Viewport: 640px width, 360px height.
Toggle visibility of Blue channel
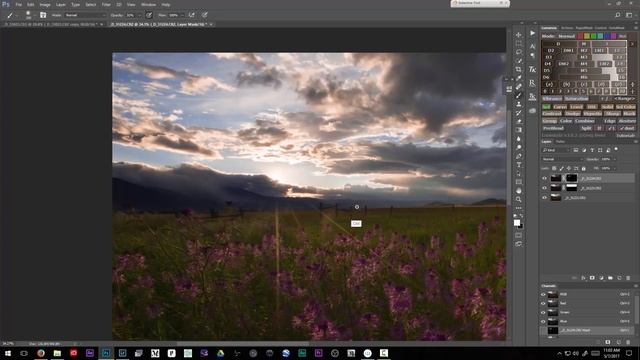(543, 322)
